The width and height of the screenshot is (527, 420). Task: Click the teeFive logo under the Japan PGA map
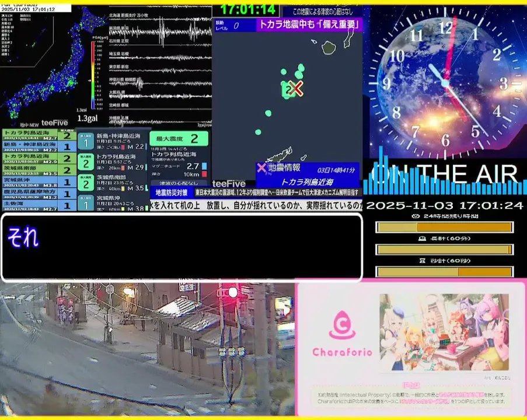54,123
